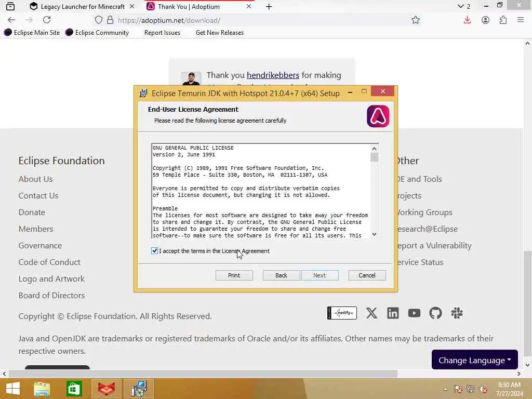This screenshot has width=532, height=399.
Task: Open Report a Vulnerability link
Action: click(x=435, y=245)
